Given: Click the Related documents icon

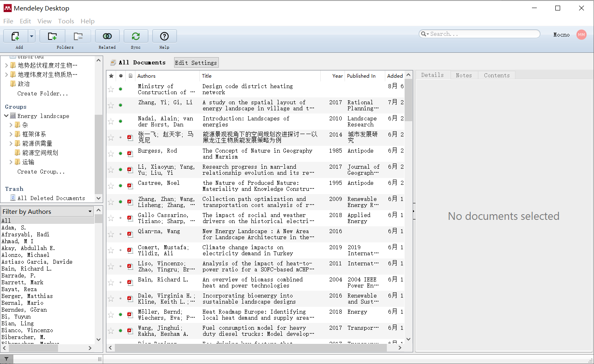Looking at the screenshot, I should pos(107,36).
